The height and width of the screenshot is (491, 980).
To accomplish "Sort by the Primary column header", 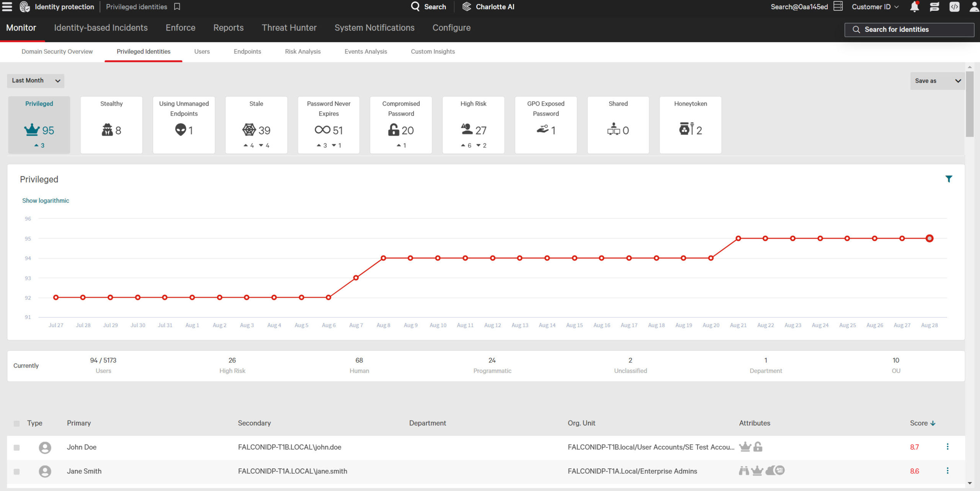I will tap(79, 423).
